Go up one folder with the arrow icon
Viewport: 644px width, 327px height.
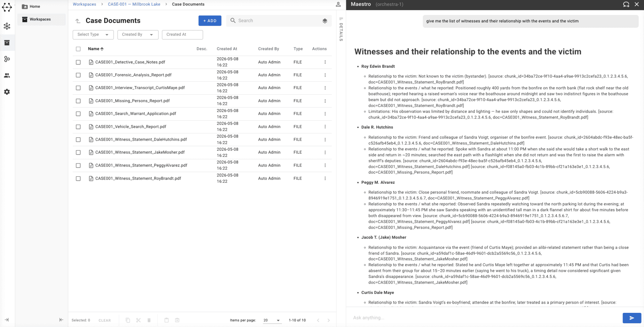point(78,21)
